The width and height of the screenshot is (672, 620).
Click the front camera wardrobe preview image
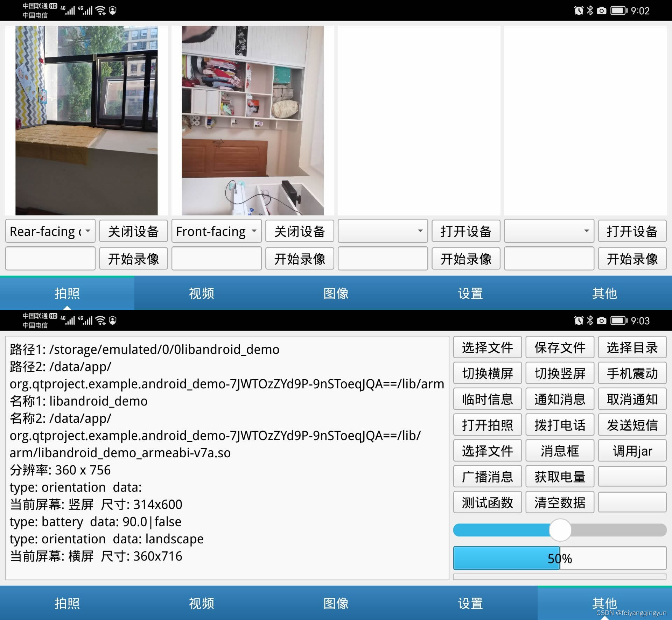coord(253,120)
